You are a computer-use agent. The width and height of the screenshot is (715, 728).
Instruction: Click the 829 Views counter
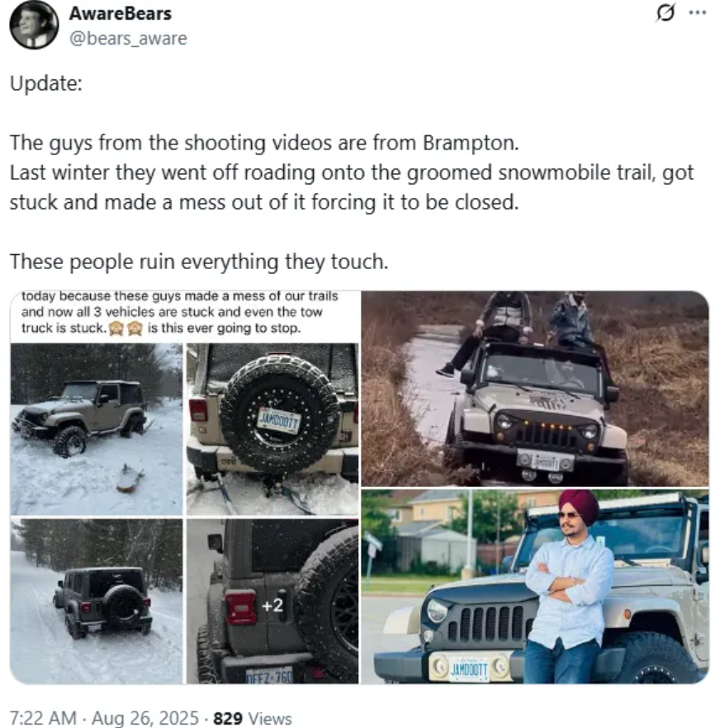pyautogui.click(x=253, y=718)
